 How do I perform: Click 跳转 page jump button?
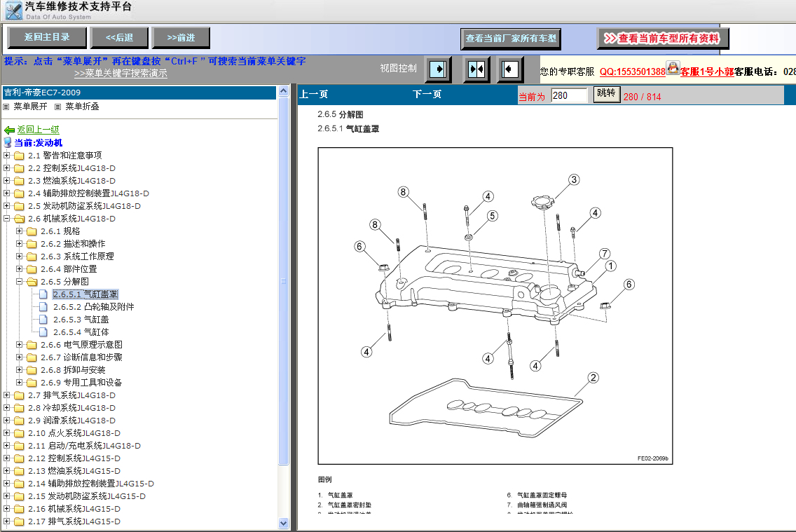(607, 95)
